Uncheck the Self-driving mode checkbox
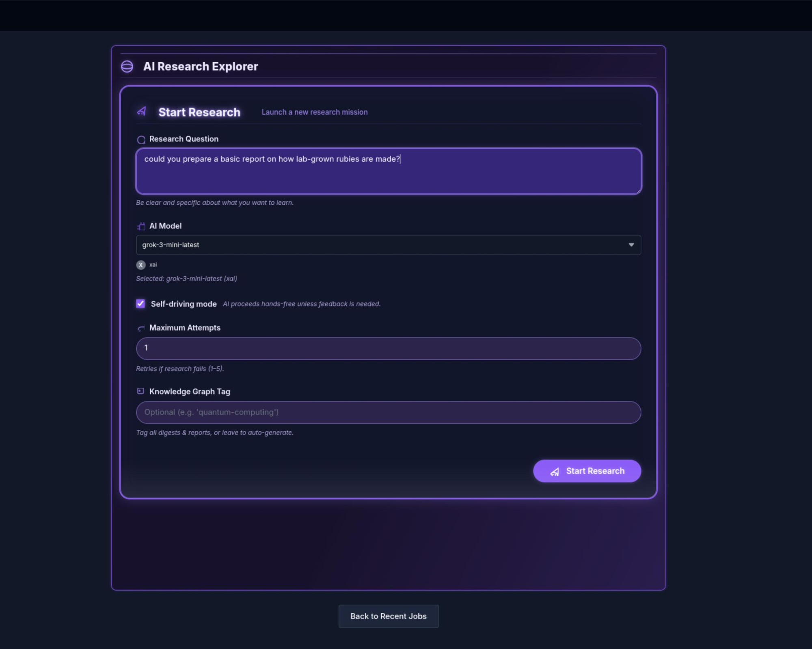The width and height of the screenshot is (812, 649). coord(140,304)
